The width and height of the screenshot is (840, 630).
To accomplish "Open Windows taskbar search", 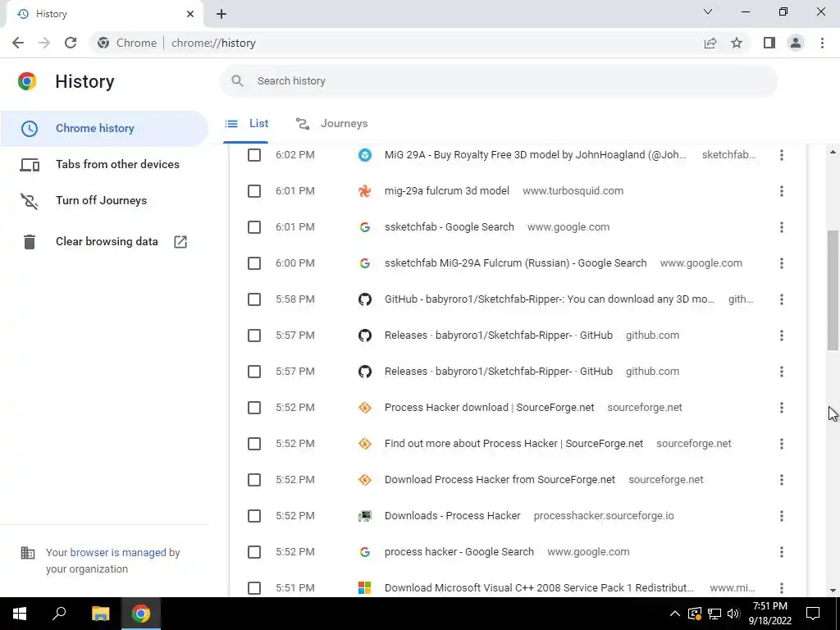I will point(59,614).
